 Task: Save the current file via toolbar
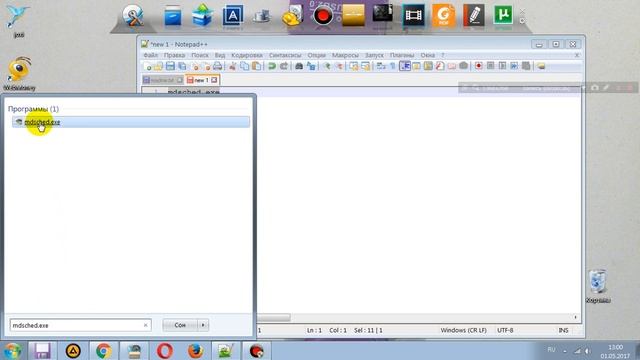[x=170, y=66]
